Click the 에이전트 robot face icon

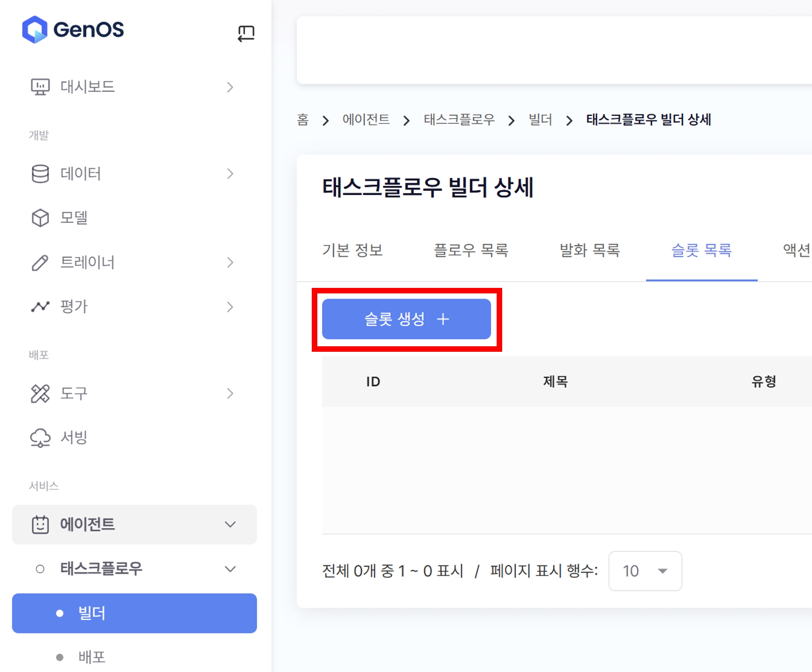[x=40, y=525]
